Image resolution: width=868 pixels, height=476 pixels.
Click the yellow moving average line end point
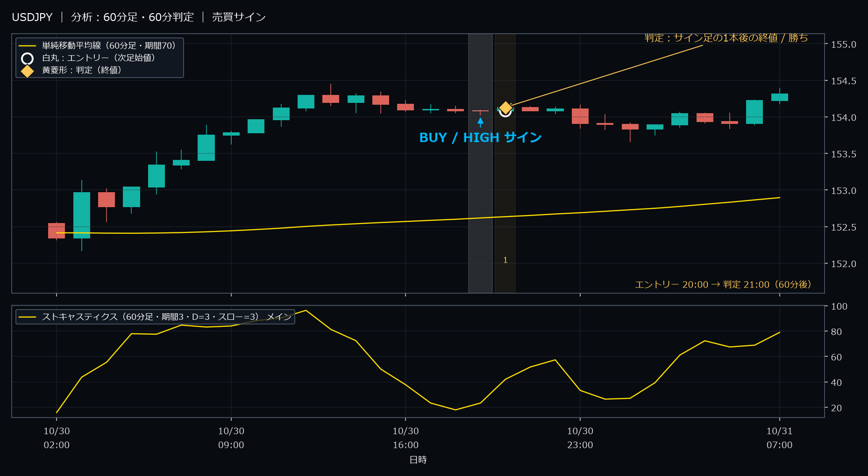(780, 198)
